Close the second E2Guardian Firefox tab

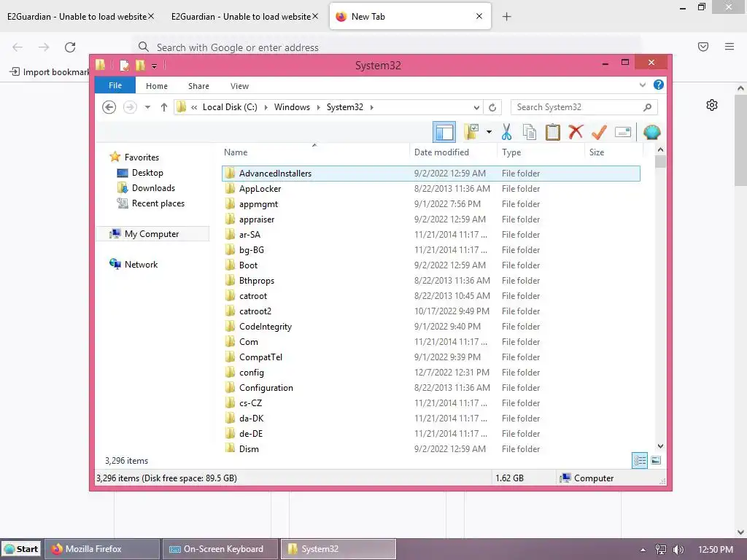[x=315, y=16]
